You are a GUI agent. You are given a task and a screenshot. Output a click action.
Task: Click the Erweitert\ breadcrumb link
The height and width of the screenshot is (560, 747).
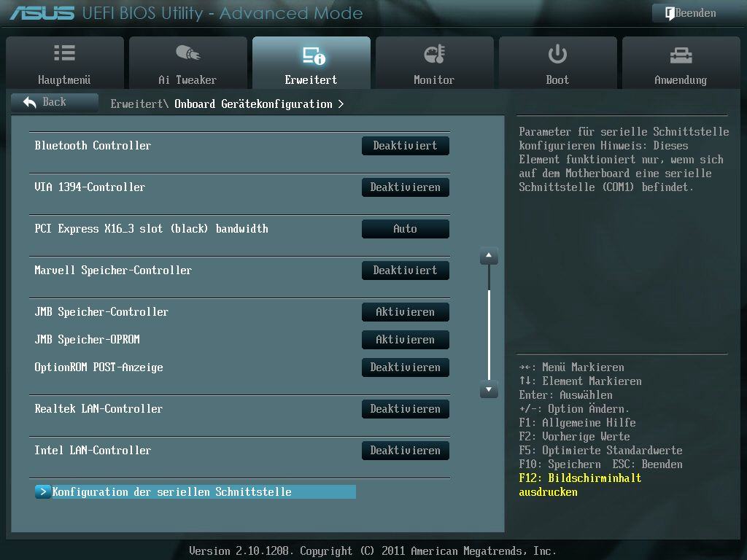(x=139, y=104)
